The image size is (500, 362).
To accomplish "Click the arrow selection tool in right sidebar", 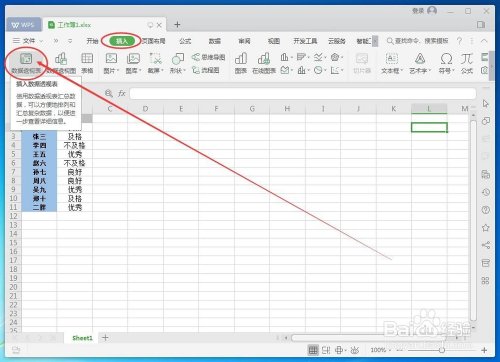I will coord(486,103).
